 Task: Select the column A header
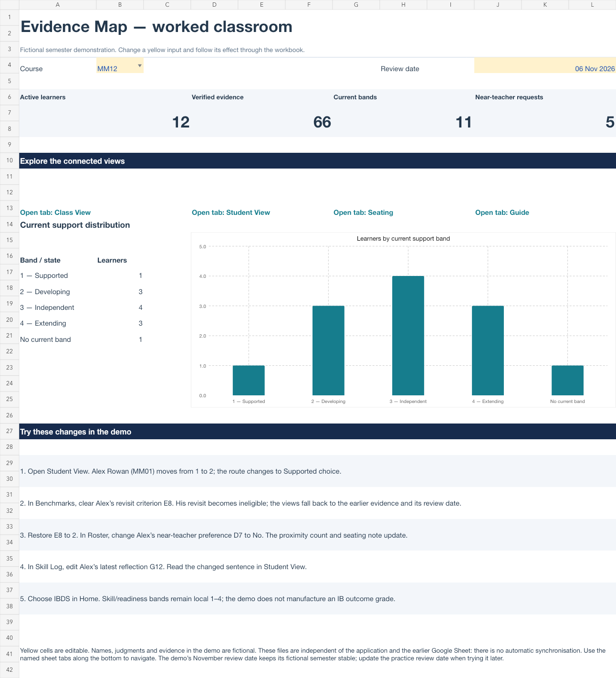click(58, 5)
